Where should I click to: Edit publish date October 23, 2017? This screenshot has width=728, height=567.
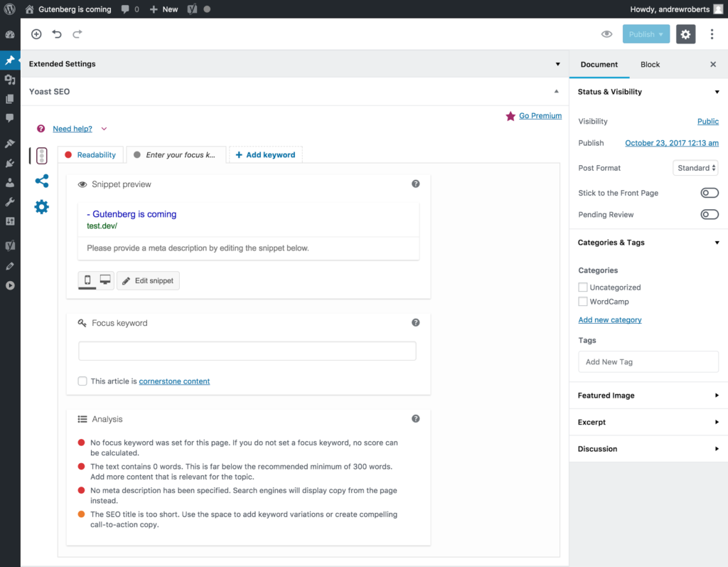671,143
